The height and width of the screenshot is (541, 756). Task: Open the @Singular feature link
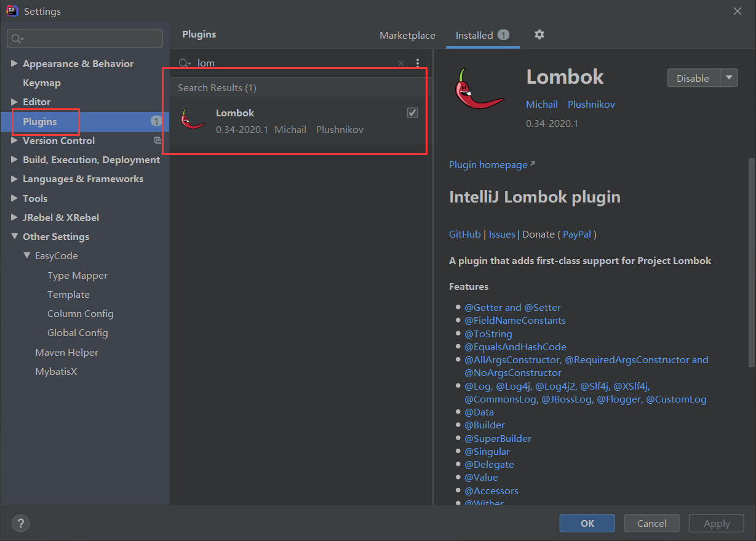click(x=487, y=451)
